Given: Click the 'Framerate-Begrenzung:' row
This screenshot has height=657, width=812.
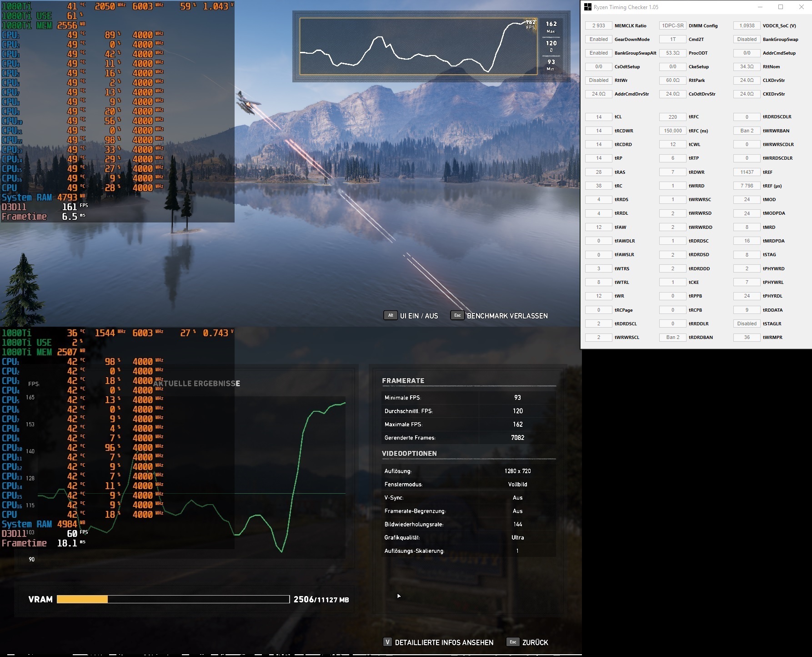Looking at the screenshot, I should [469, 511].
